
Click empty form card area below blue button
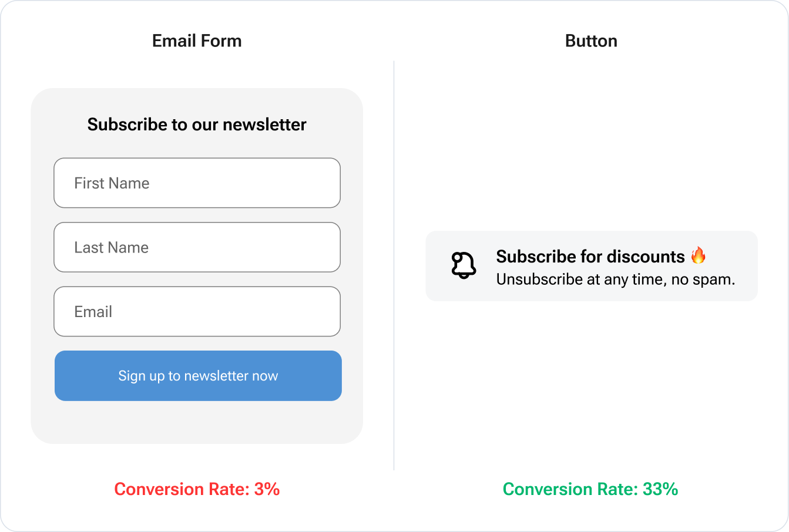(x=197, y=423)
